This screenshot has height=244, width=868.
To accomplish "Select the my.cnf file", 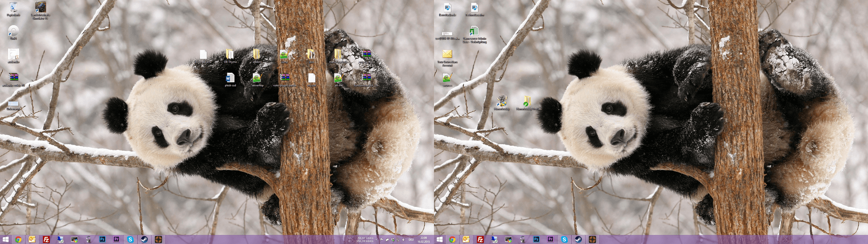I will tap(311, 80).
